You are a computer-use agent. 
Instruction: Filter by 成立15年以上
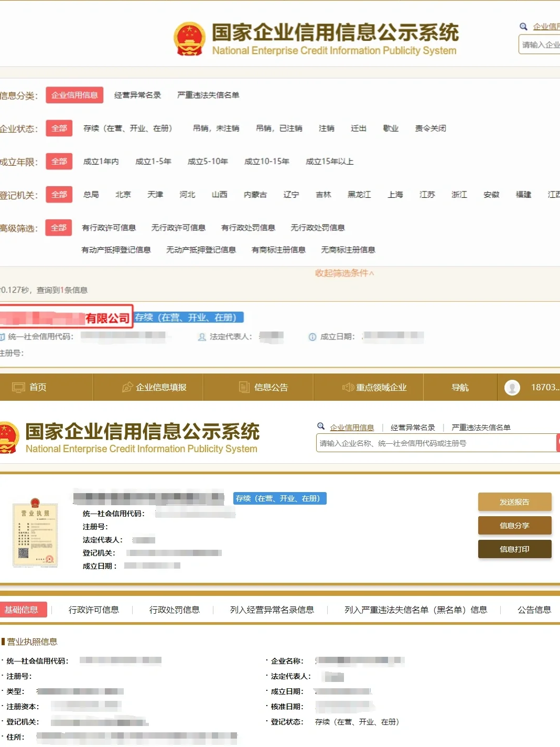point(330,162)
